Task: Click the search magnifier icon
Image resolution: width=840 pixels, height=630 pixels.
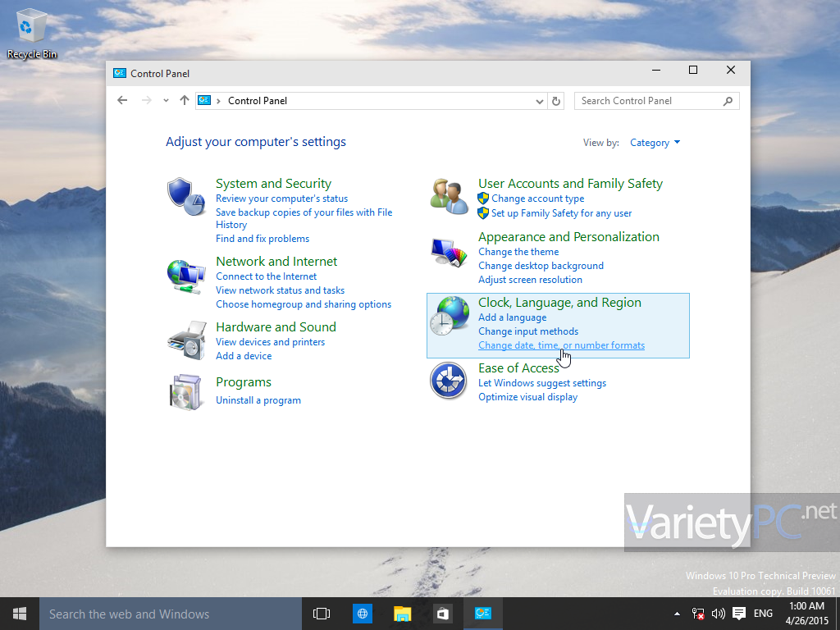Action: pos(728,101)
